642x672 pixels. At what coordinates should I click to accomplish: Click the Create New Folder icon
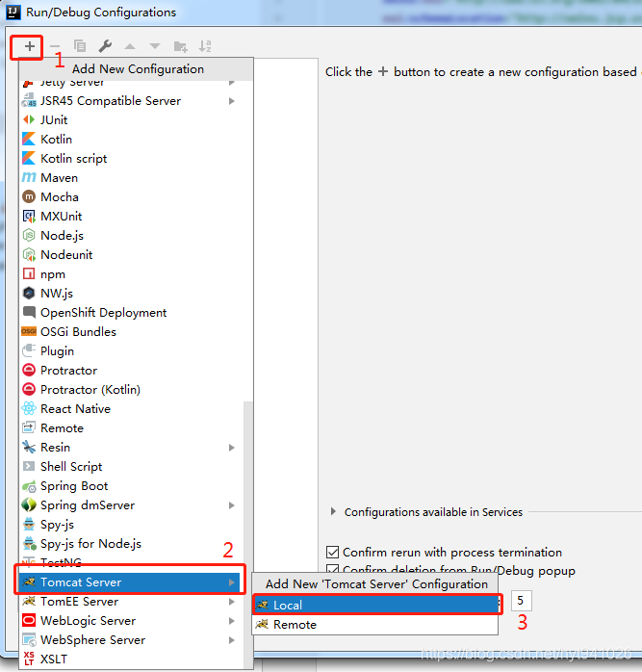[180, 46]
